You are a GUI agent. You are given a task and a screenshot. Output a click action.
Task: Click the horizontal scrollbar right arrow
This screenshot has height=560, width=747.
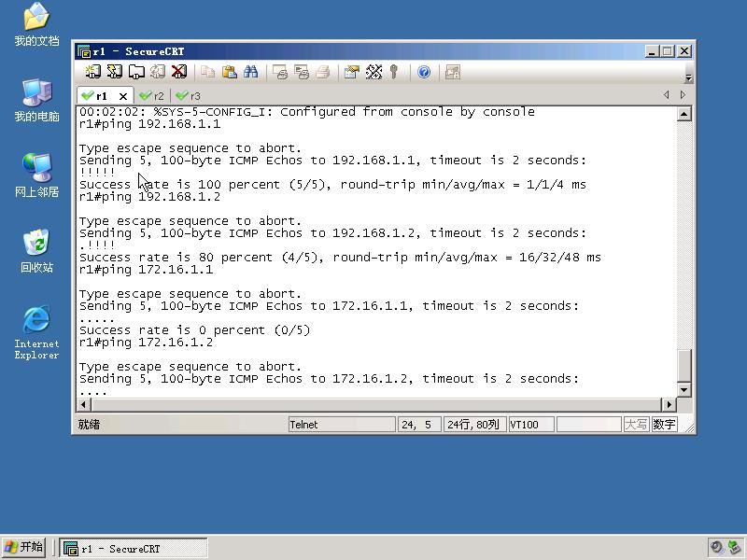click(669, 405)
